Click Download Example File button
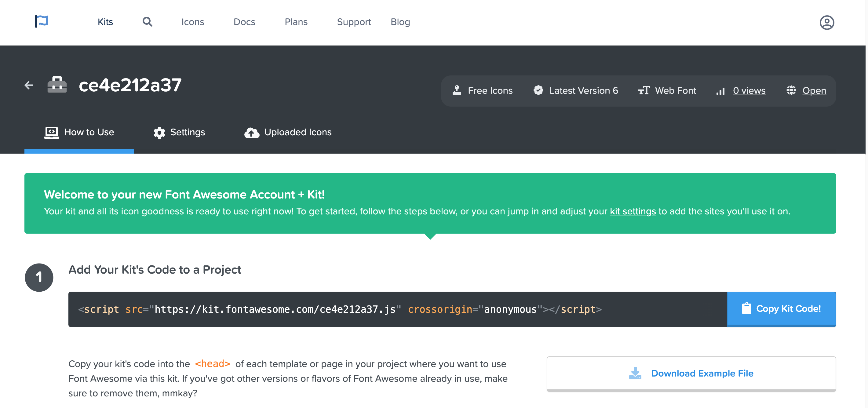Viewport: 868px width, 408px height. tap(691, 373)
